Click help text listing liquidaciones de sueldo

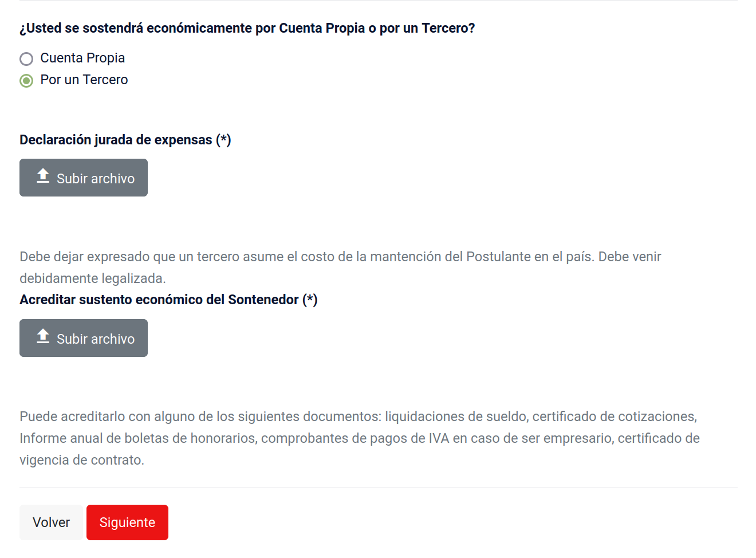[x=358, y=416]
